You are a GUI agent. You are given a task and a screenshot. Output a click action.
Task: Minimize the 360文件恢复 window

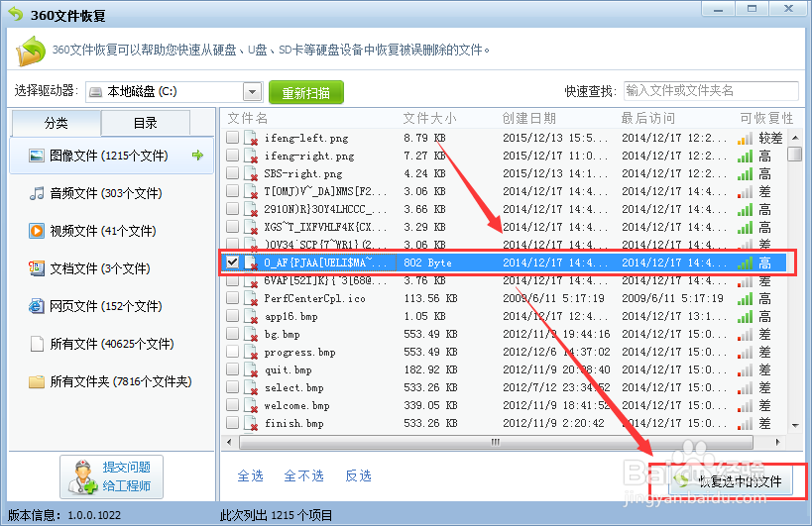click(x=718, y=9)
